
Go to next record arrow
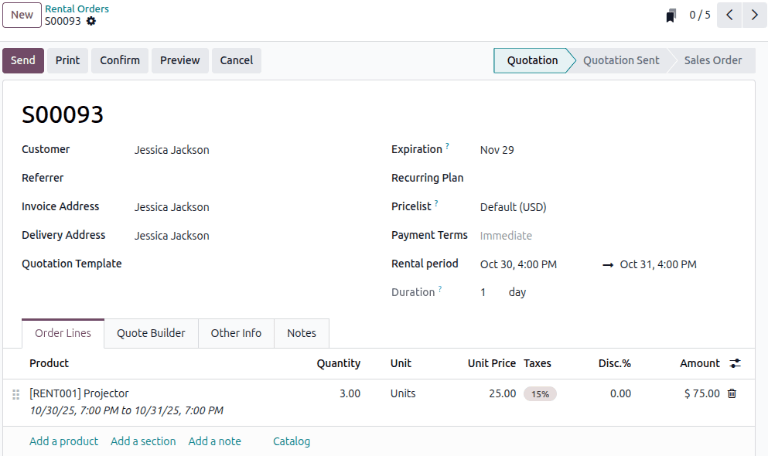[x=754, y=15]
